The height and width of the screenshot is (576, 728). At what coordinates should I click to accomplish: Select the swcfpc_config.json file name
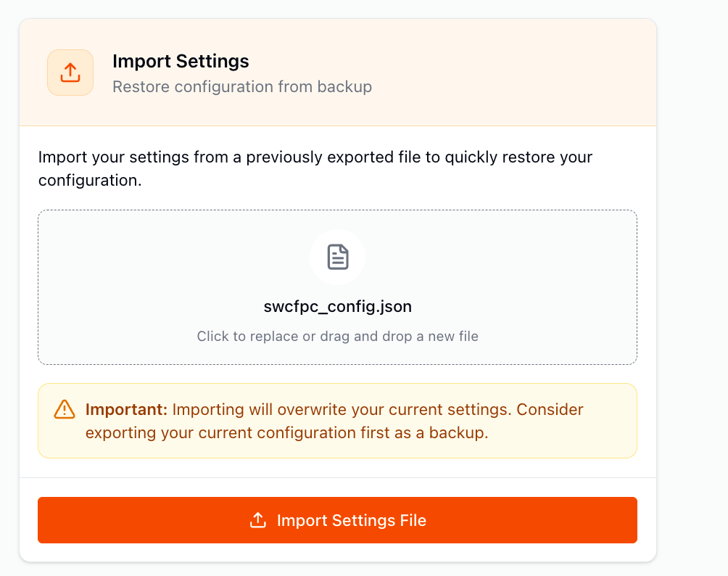[338, 306]
